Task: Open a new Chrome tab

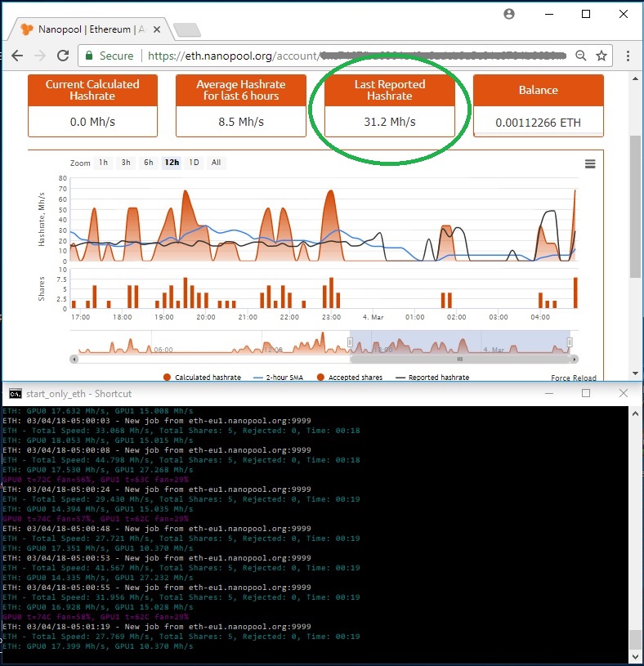Action: point(187,29)
